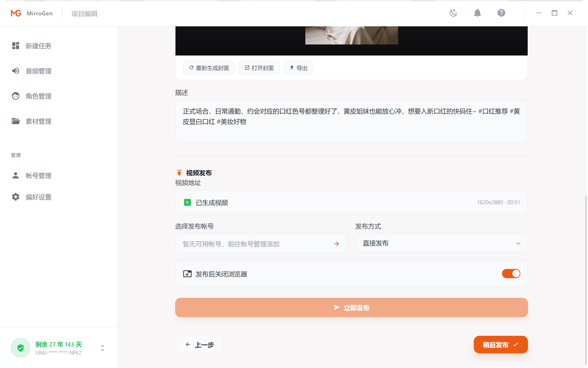Click the green video icon next to 已生成视频
The height and width of the screenshot is (368, 588).
187,202
